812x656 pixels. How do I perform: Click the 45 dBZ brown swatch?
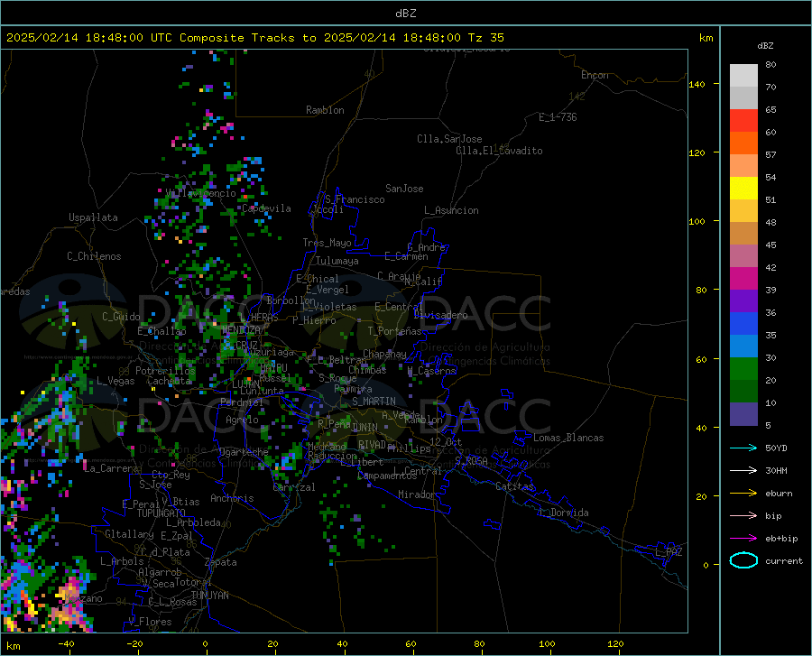coord(743,233)
